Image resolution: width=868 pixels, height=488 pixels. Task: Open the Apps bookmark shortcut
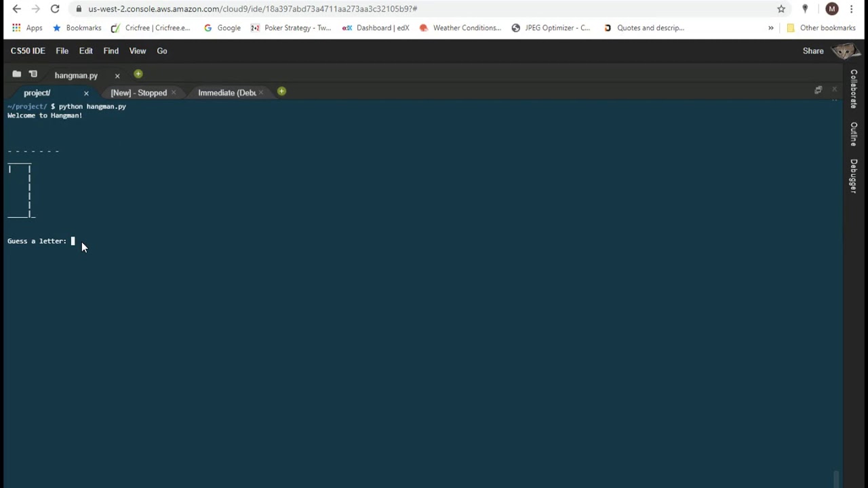(x=27, y=28)
